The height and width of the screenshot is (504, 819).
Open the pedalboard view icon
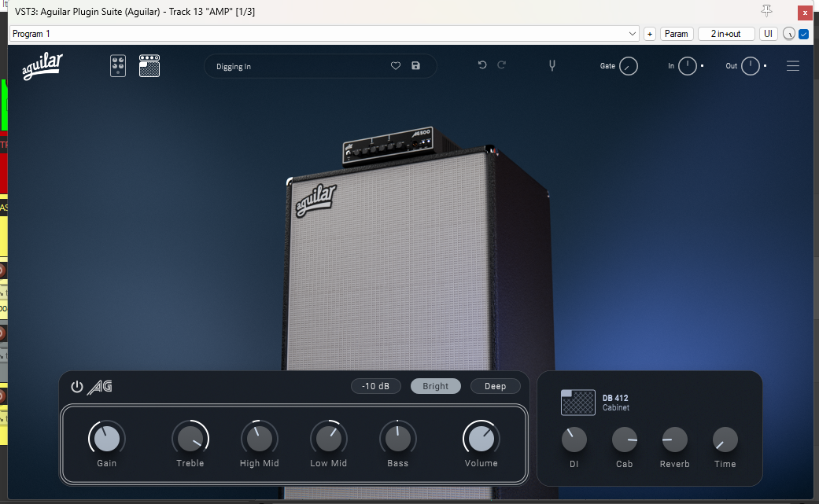click(118, 66)
